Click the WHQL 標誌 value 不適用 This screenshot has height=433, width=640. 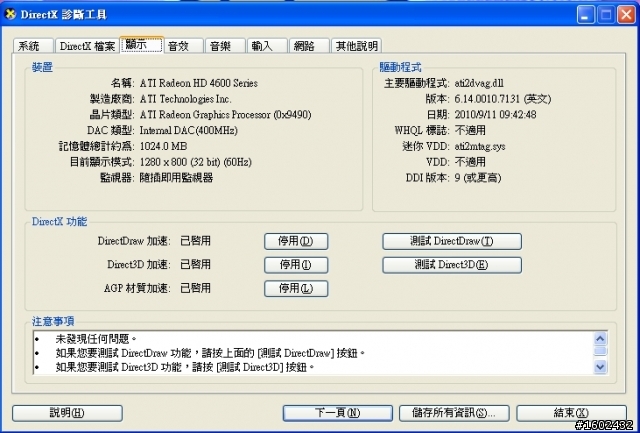tap(470, 131)
